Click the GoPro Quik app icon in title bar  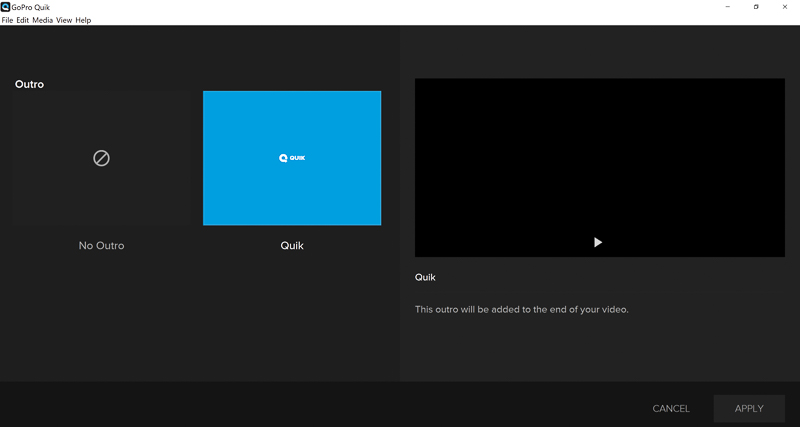(x=5, y=7)
